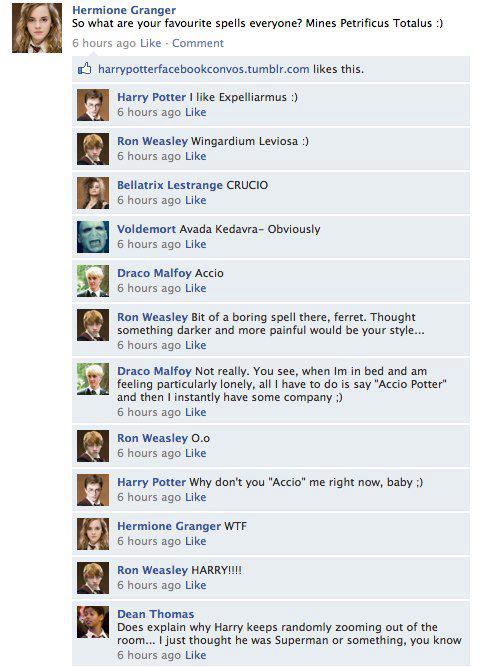
Task: Like Ron's HARRY!!!! comment
Action: [196, 585]
